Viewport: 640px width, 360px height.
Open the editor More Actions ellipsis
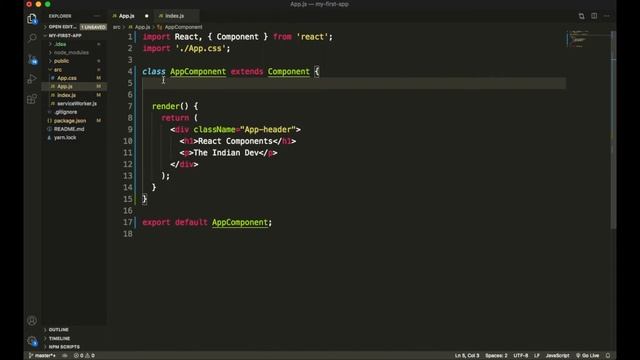point(607,16)
